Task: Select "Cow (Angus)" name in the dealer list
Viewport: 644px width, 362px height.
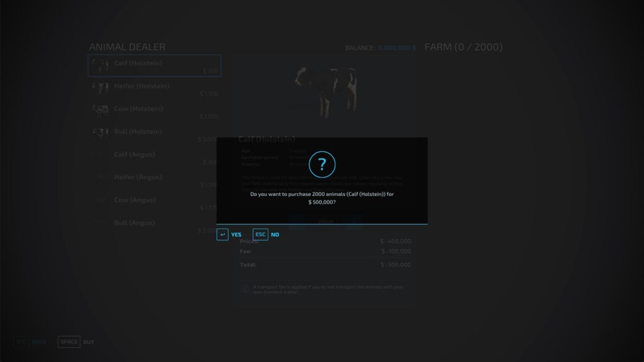Action: click(x=135, y=200)
